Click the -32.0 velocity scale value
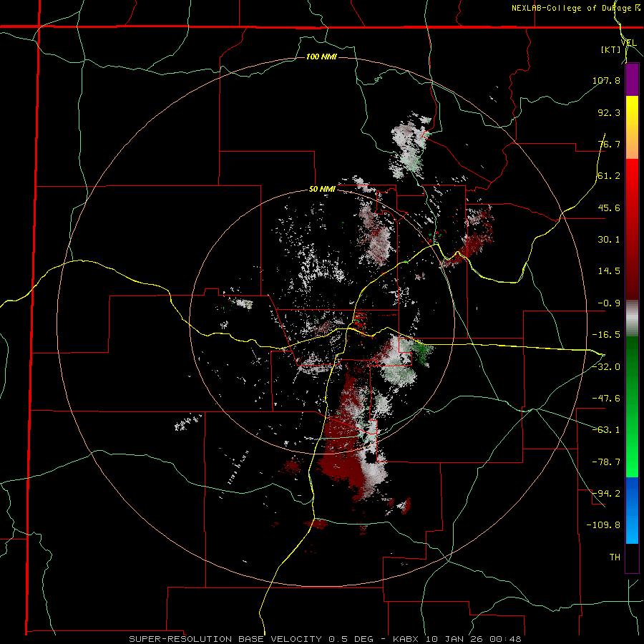This screenshot has height=644, width=644. (x=606, y=367)
